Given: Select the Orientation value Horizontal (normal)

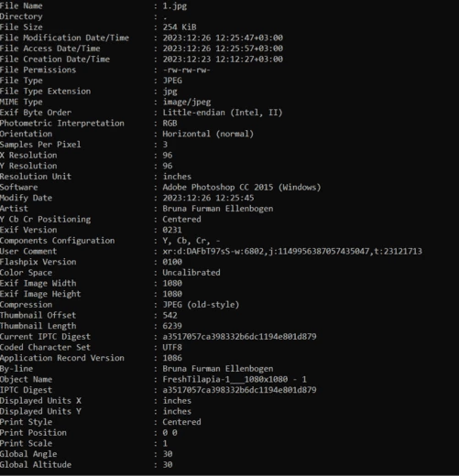Looking at the screenshot, I should [208, 134].
